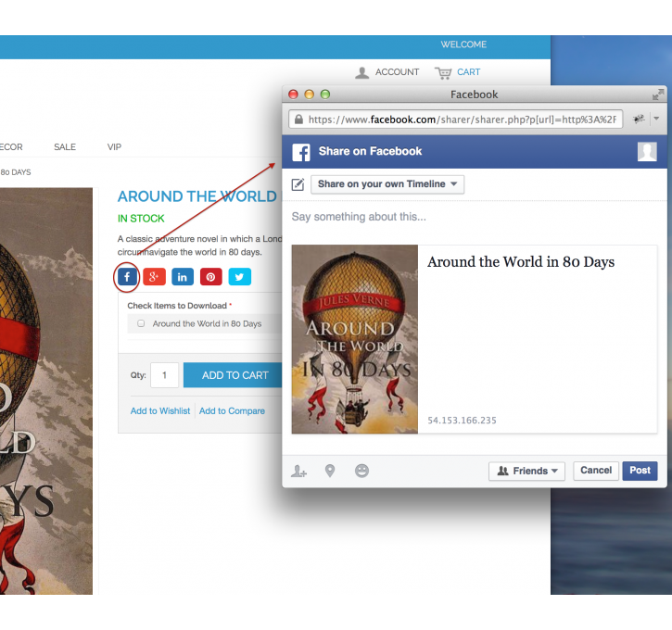This screenshot has height=630, width=672.
Task: Click the Facebook share icon on product page
Action: pos(127,277)
